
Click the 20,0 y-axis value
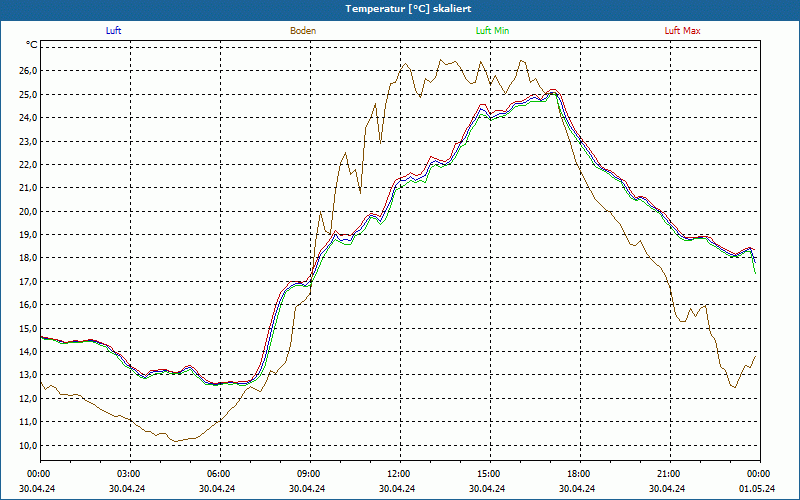click(x=29, y=211)
